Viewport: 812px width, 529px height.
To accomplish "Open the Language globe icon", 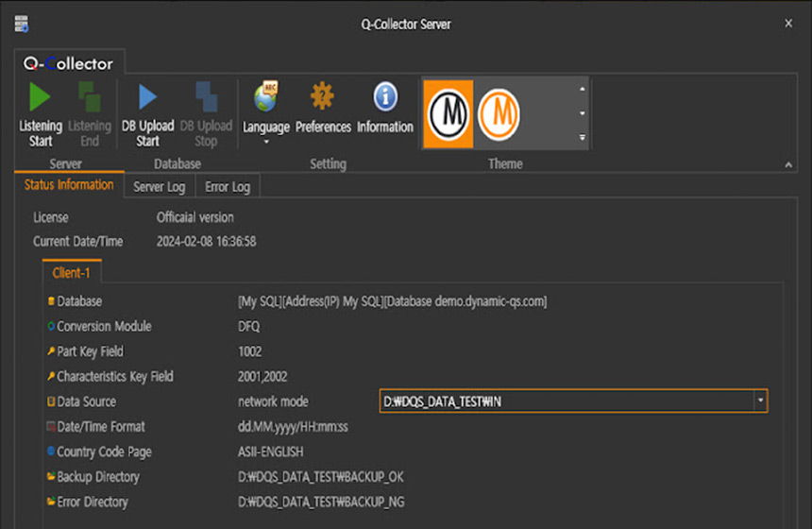I will tap(266, 97).
